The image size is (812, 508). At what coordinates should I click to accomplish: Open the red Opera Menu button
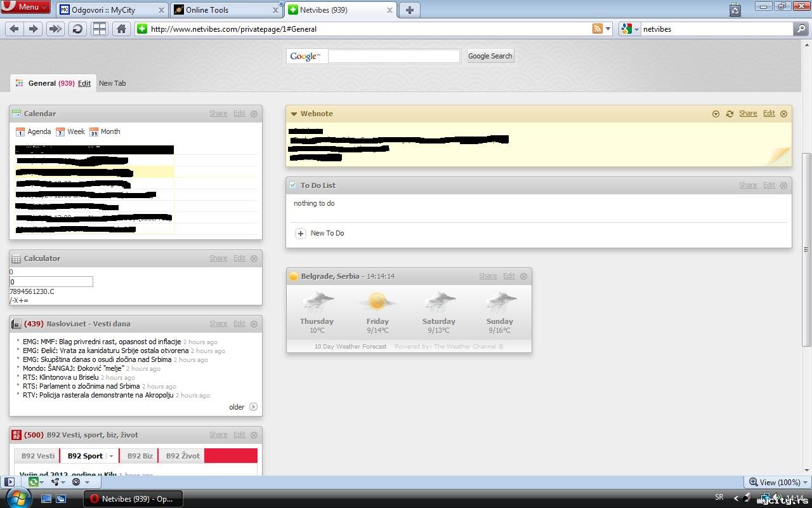25,7
